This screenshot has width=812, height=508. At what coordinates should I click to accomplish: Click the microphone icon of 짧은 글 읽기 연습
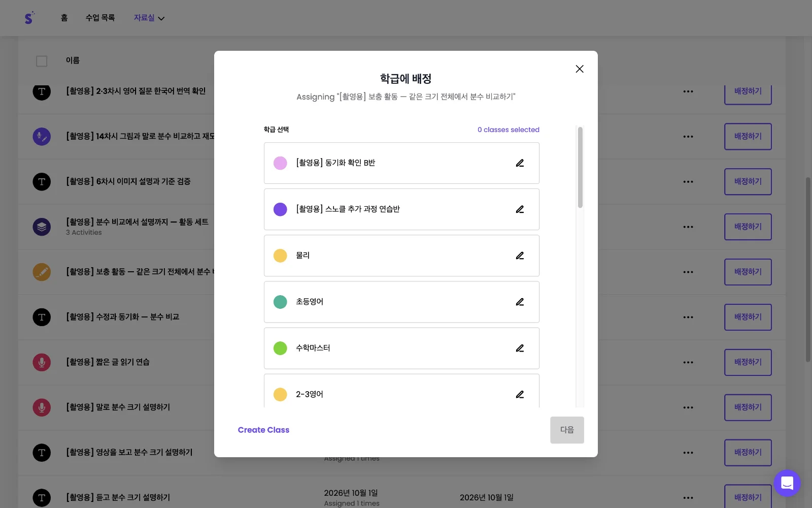coord(42,362)
